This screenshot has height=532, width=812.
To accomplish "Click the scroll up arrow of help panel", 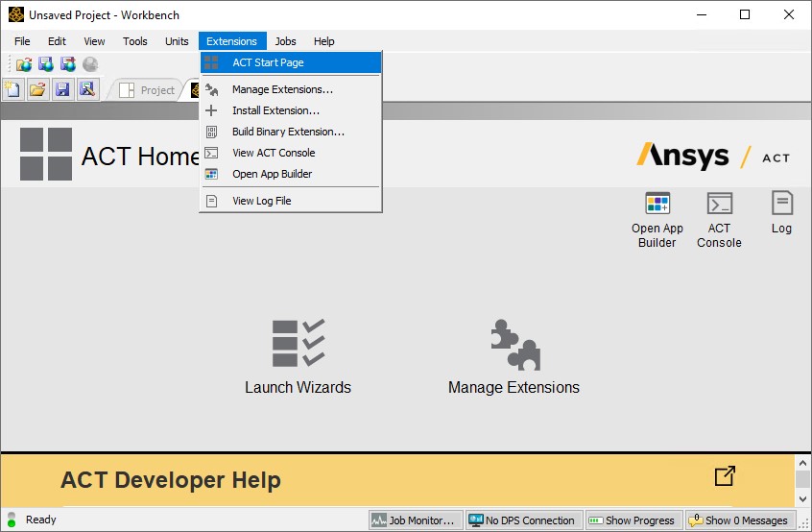I will (802, 463).
